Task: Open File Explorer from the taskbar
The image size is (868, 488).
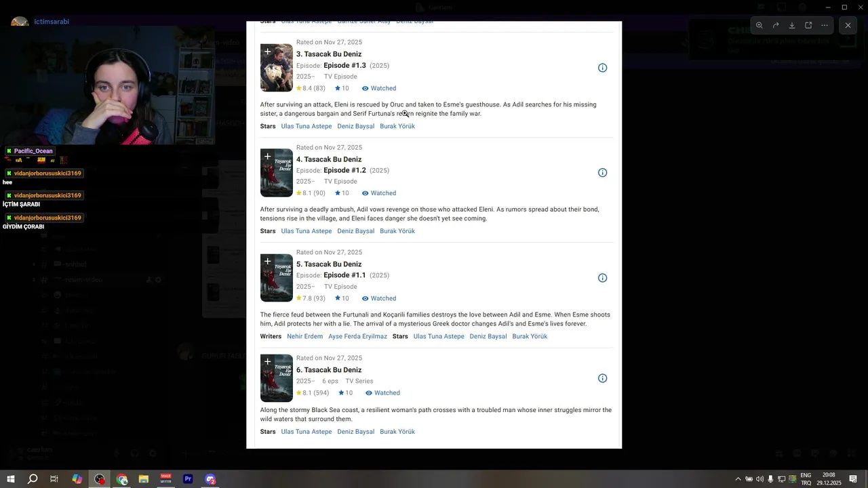Action: point(144,479)
